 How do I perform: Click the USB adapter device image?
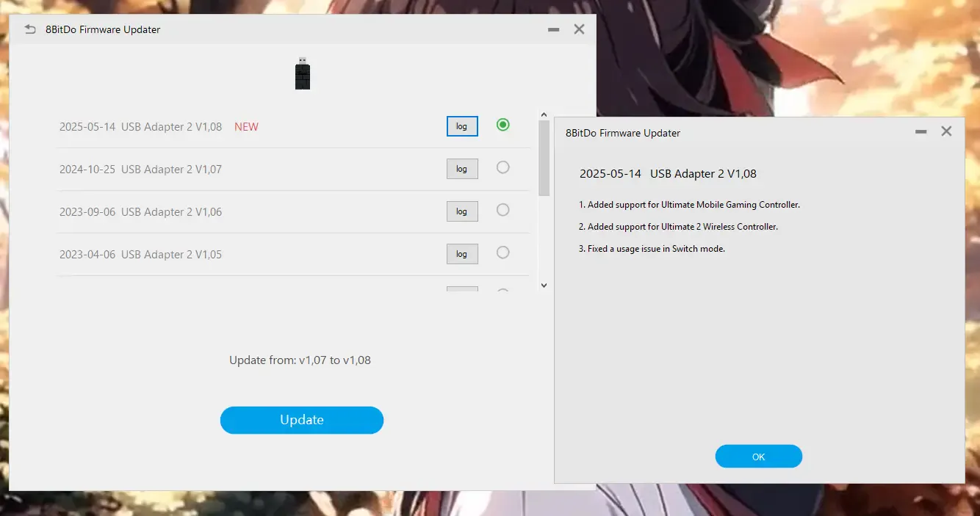(303, 73)
